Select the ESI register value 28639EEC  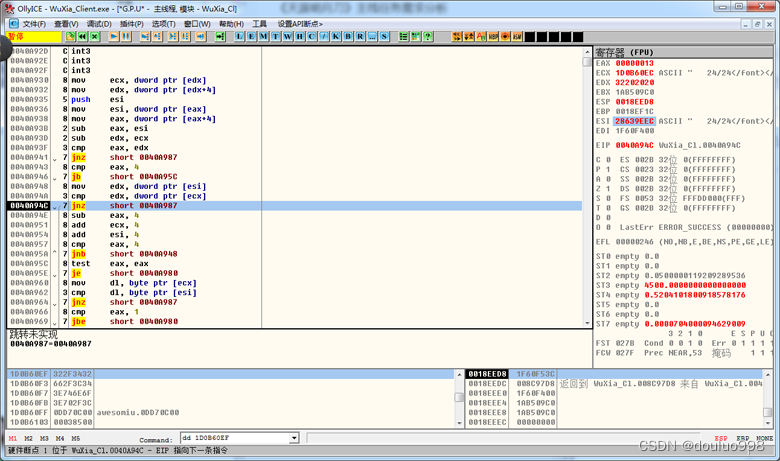(x=634, y=121)
